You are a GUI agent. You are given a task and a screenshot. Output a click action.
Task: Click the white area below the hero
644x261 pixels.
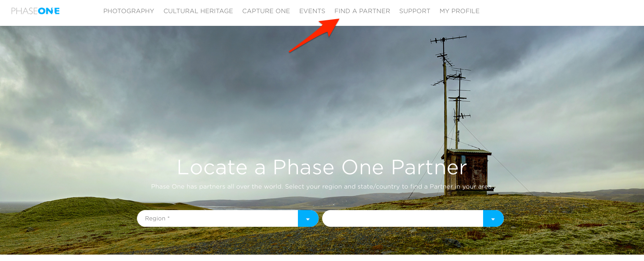pos(322,258)
